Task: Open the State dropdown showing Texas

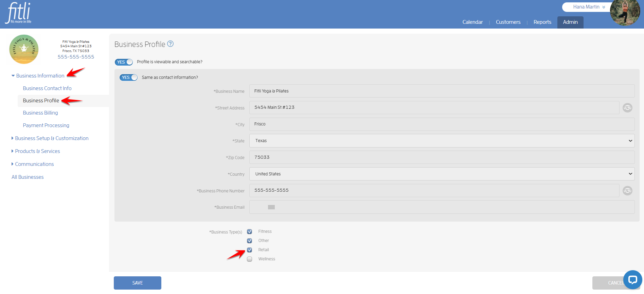Action: [442, 141]
